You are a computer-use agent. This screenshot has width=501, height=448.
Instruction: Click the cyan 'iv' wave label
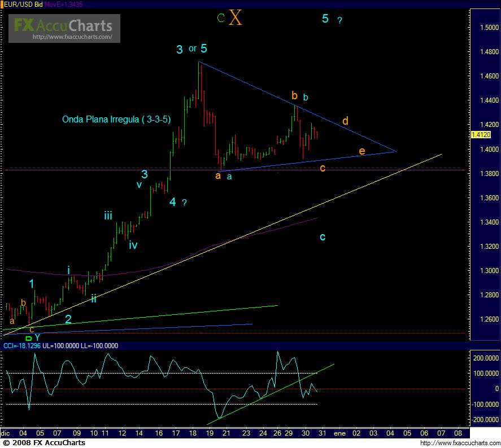pos(133,245)
